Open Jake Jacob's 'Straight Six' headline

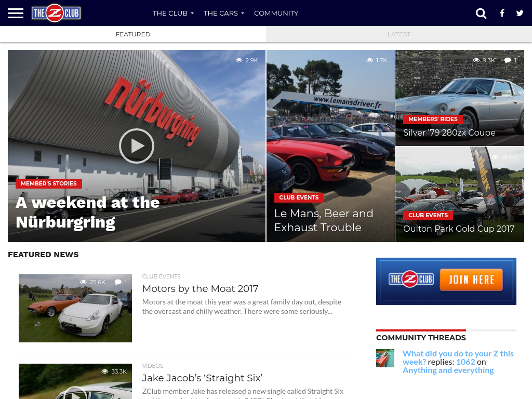[x=202, y=378]
